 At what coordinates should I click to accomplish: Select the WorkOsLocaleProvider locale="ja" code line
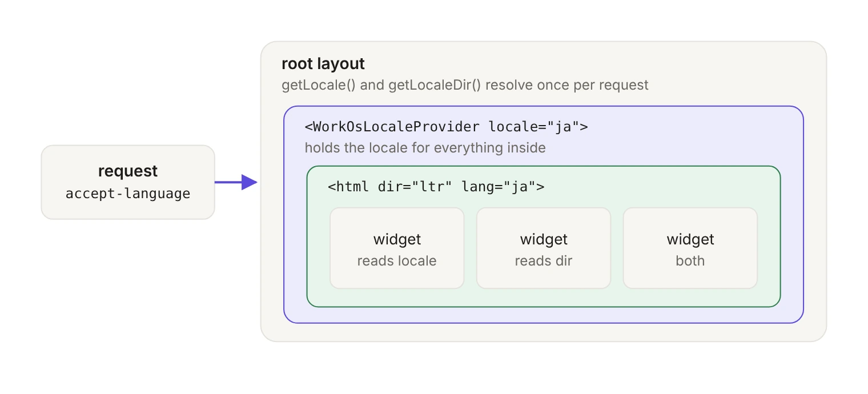click(446, 127)
